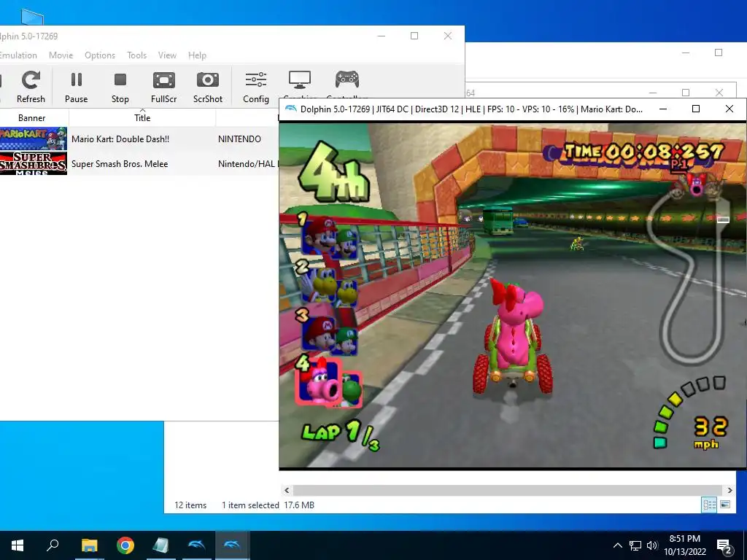Stop emulation with the Stop button

(x=120, y=87)
